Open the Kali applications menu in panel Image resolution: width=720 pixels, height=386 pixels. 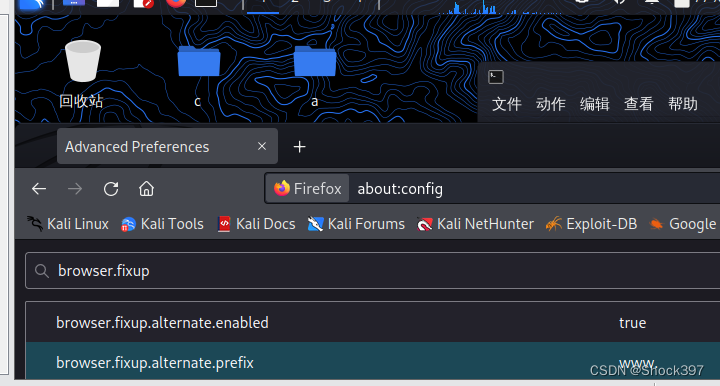tap(31, 4)
